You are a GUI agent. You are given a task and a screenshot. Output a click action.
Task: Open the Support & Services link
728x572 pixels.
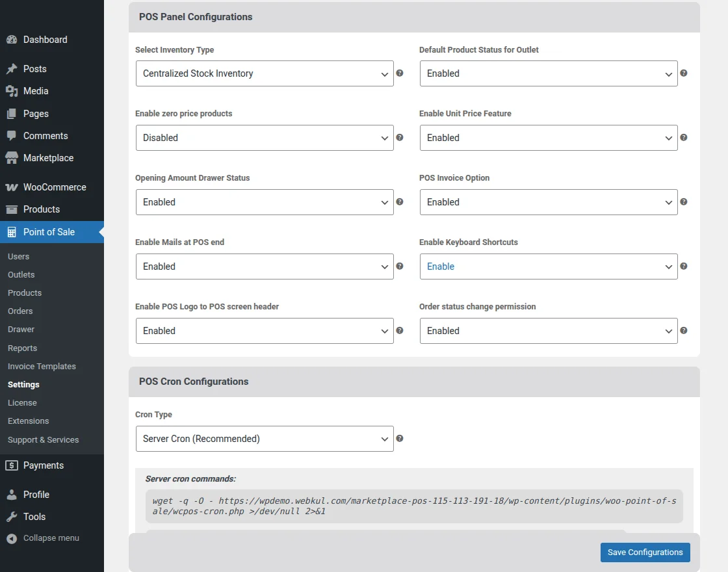click(x=43, y=440)
